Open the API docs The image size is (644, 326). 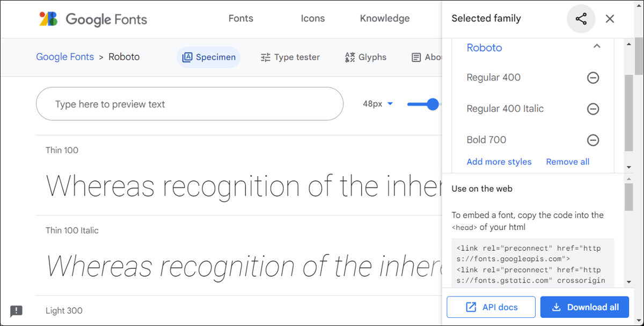click(x=491, y=307)
